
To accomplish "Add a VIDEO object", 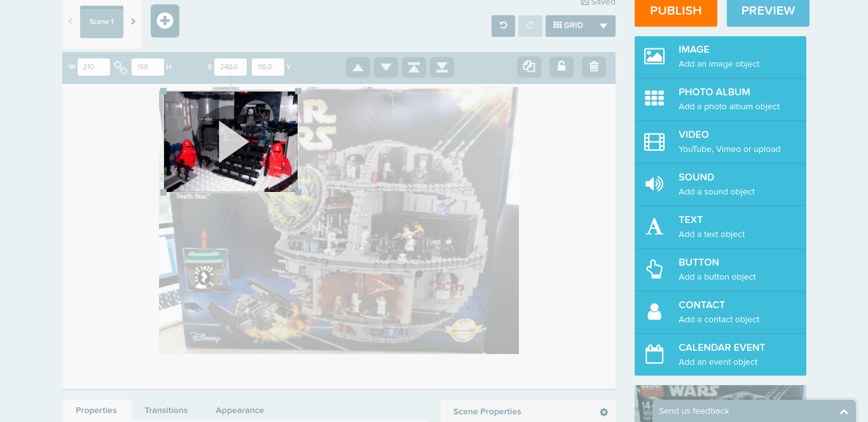I will coord(720,142).
